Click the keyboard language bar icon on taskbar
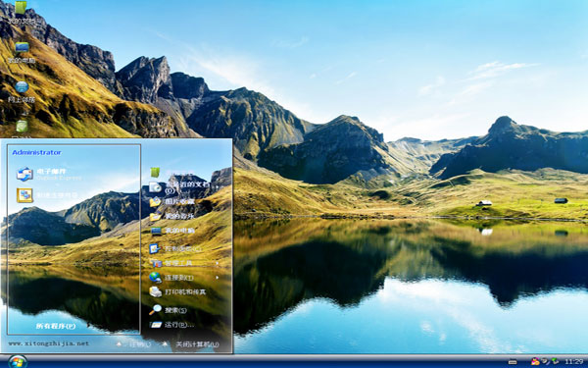Image resolution: width=588 pixels, height=368 pixels. coord(513,362)
